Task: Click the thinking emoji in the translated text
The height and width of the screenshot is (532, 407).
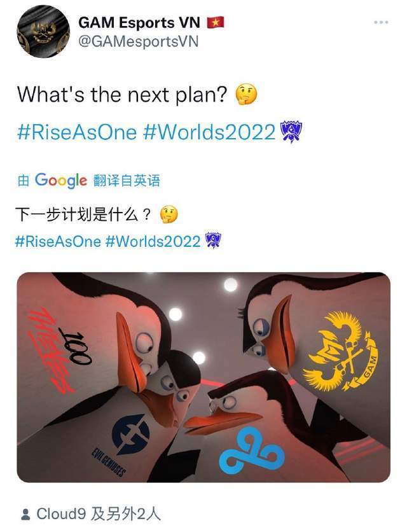Action: [169, 214]
